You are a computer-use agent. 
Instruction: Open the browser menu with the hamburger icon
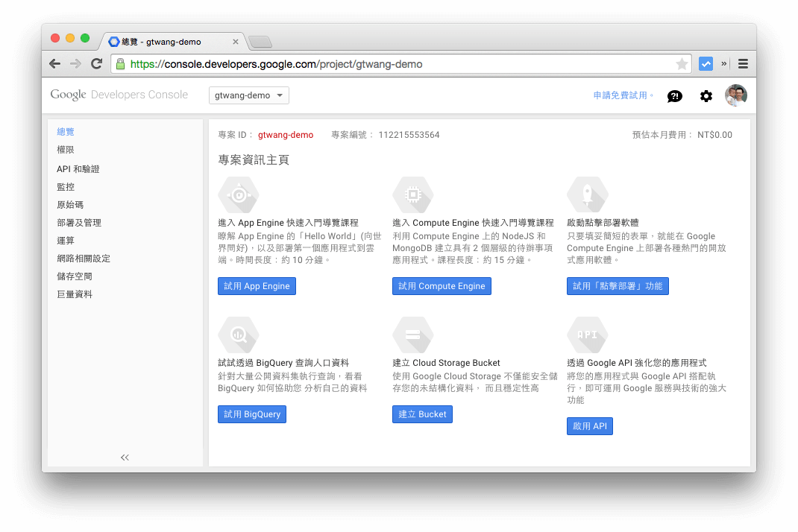tap(743, 63)
